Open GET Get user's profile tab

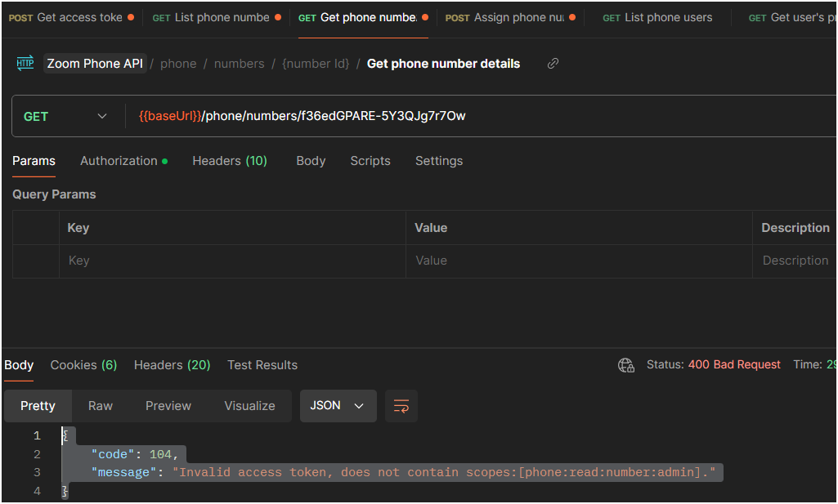pyautogui.click(x=792, y=18)
